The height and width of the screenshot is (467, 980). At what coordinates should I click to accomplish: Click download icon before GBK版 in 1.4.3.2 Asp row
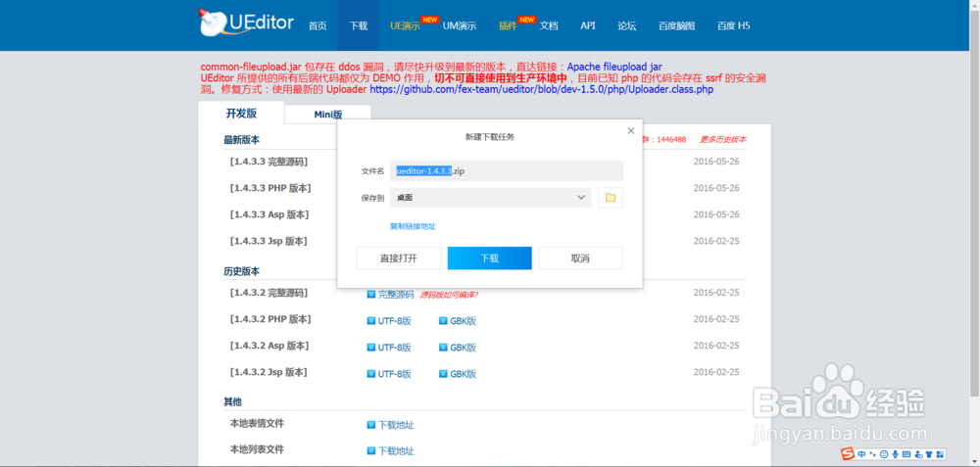(x=443, y=348)
